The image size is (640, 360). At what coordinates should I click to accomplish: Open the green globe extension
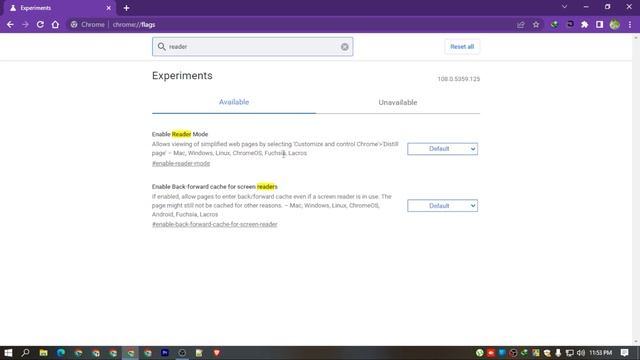coord(554,24)
